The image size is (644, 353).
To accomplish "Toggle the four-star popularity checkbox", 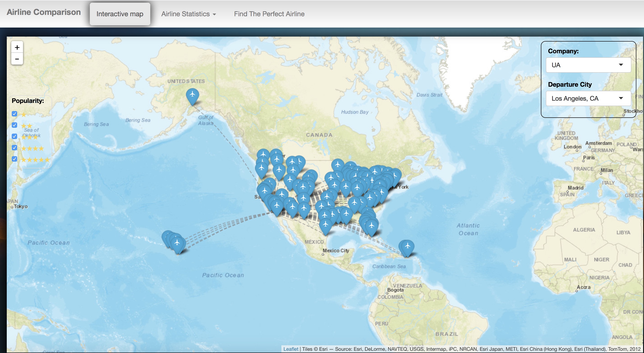I will pyautogui.click(x=14, y=148).
